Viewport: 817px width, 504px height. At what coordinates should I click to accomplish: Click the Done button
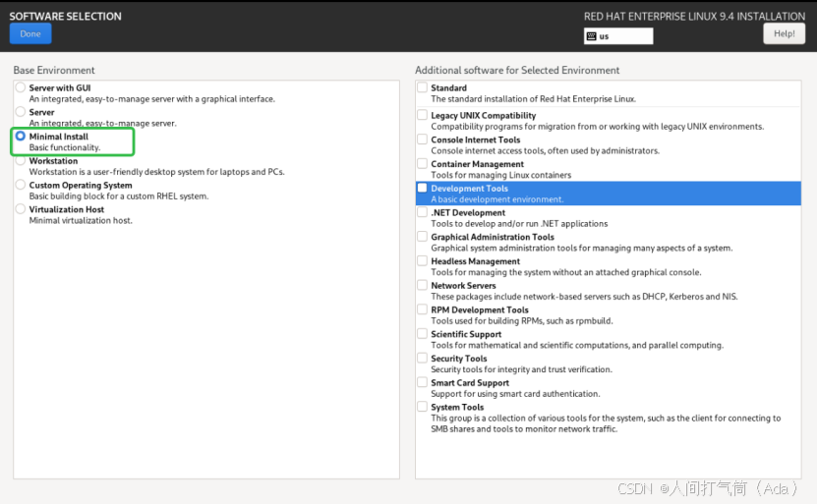[x=30, y=33]
